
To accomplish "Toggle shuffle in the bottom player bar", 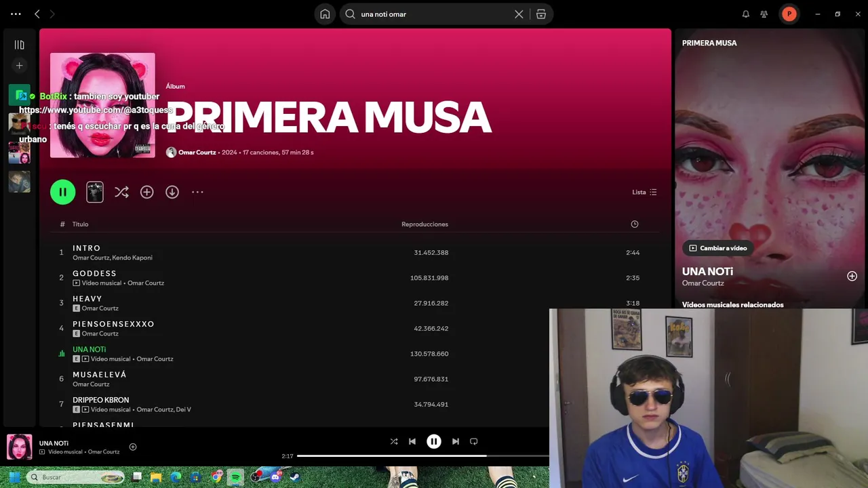I will click(394, 441).
